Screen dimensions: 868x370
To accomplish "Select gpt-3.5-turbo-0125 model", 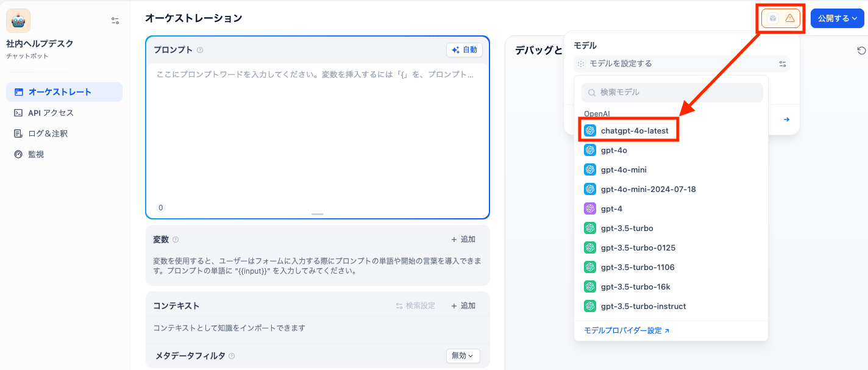I will pyautogui.click(x=671, y=247).
